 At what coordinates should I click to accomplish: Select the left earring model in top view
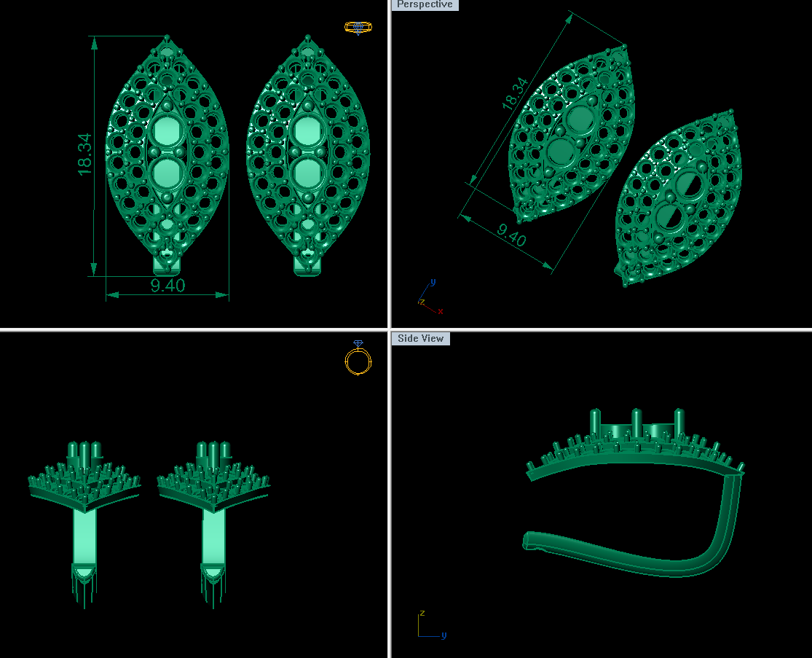167,155
